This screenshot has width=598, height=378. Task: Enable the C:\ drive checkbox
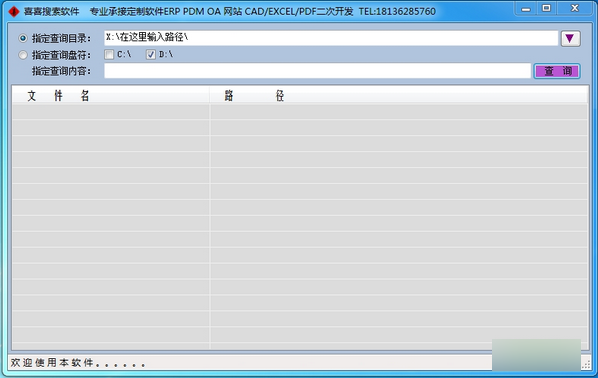[109, 55]
